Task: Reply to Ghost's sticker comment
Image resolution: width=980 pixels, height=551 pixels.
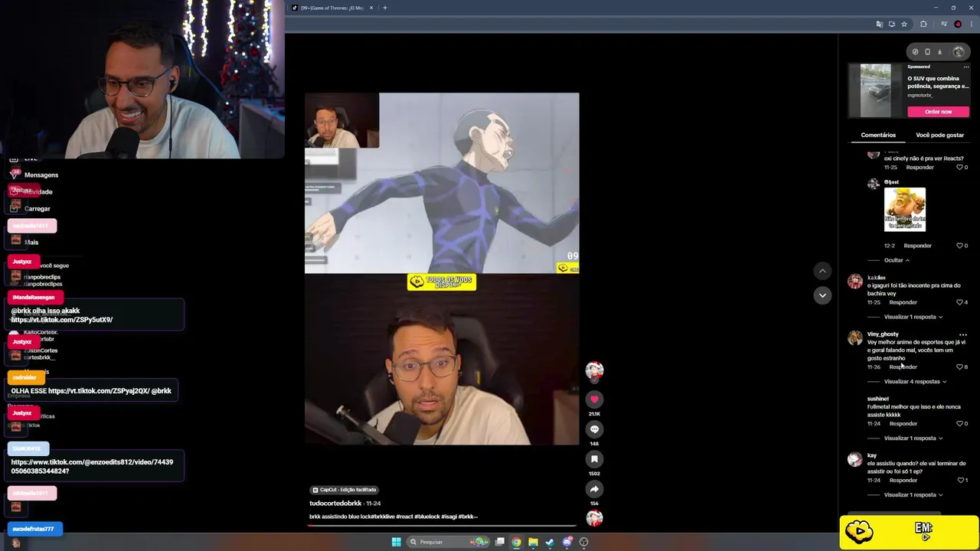Action: 917,246
